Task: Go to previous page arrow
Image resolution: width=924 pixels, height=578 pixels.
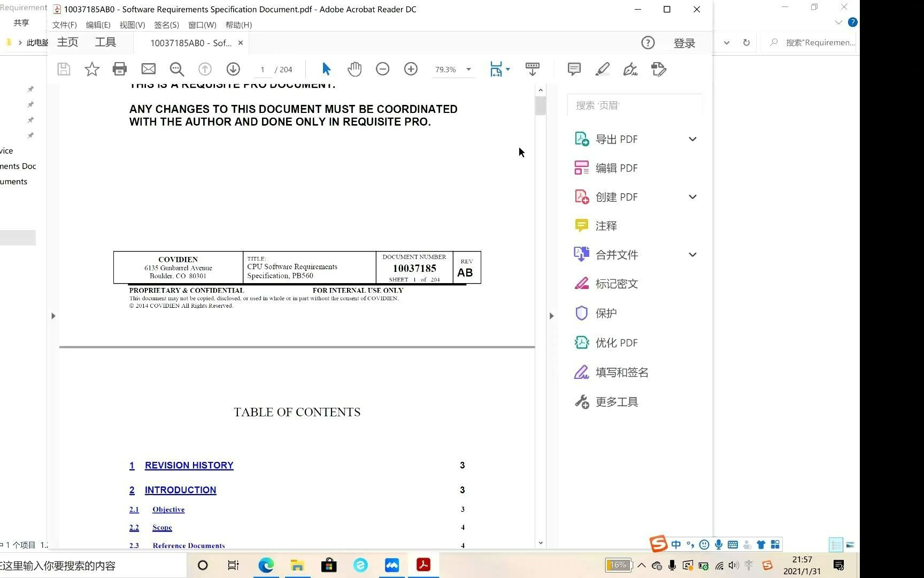Action: tap(205, 69)
